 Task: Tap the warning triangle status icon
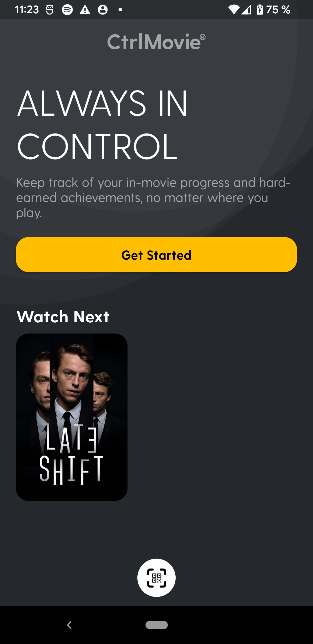point(85,10)
